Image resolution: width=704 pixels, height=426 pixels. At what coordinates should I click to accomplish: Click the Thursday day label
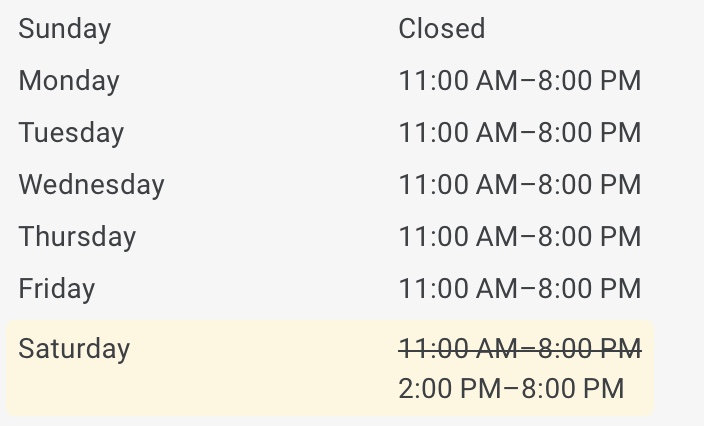77,237
